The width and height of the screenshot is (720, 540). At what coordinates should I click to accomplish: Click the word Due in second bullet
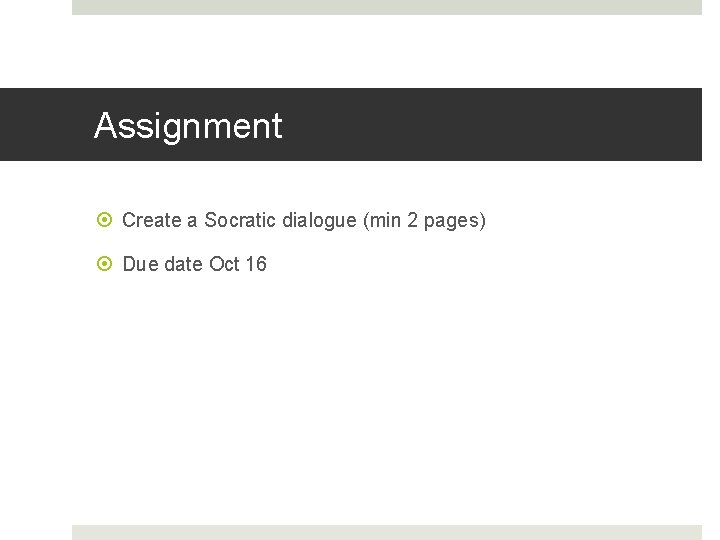click(140, 265)
